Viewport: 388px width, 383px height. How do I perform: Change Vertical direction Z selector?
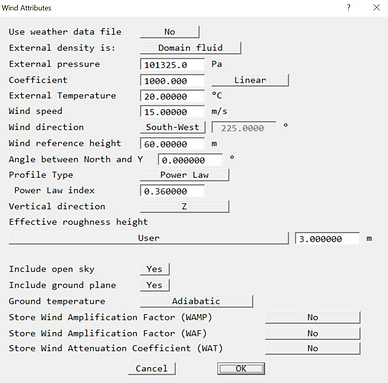point(184,207)
